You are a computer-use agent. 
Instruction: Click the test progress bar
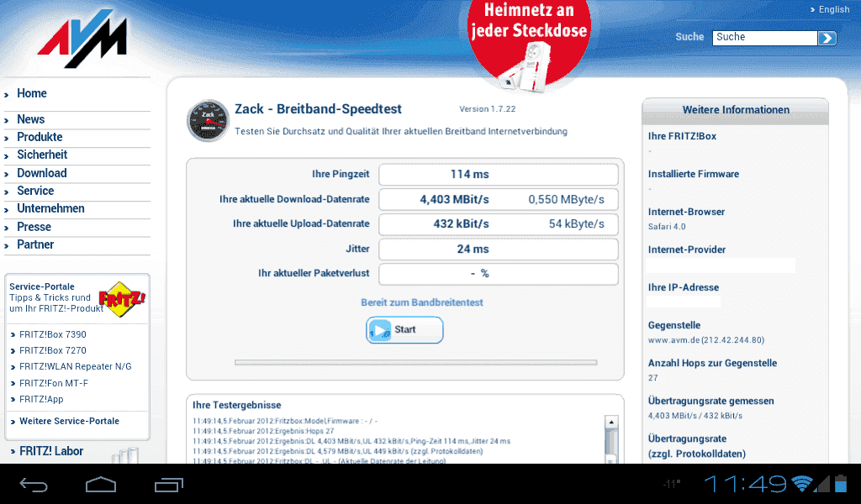pos(415,363)
